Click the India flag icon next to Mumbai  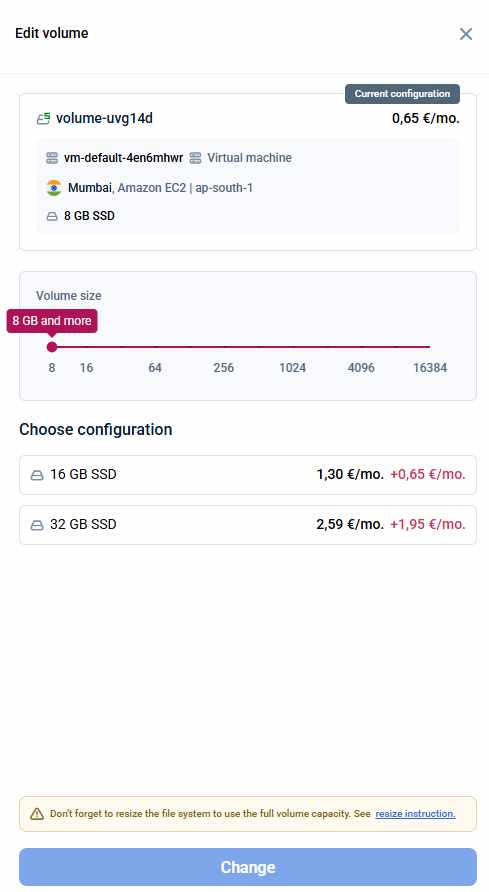pos(54,188)
